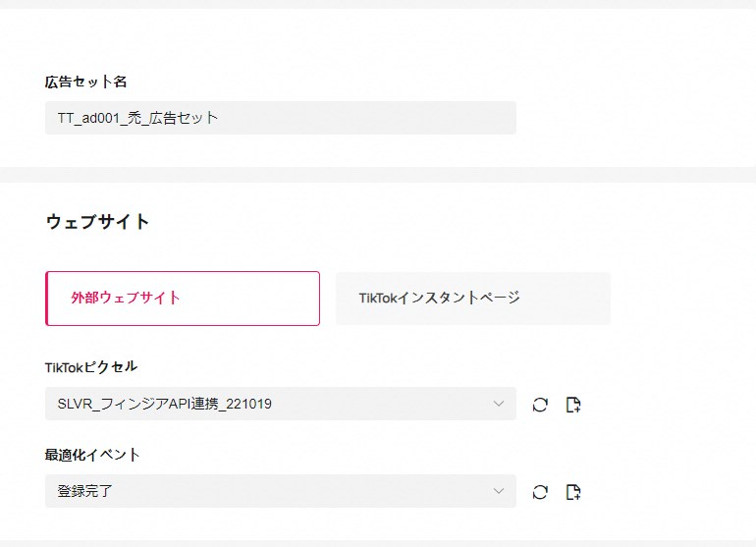
Task: Click the selected pixel SLVR_フィンジアAPI連携_221019
Action: tap(163, 404)
